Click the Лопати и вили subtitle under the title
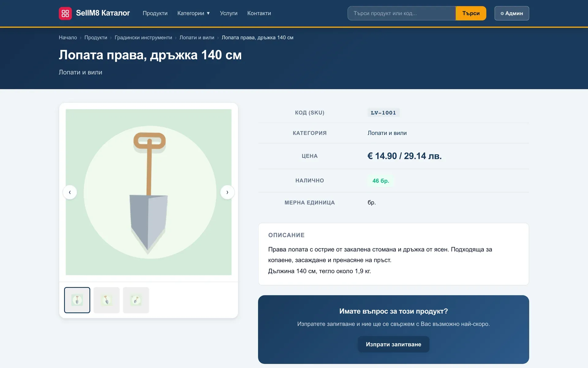 [x=81, y=72]
